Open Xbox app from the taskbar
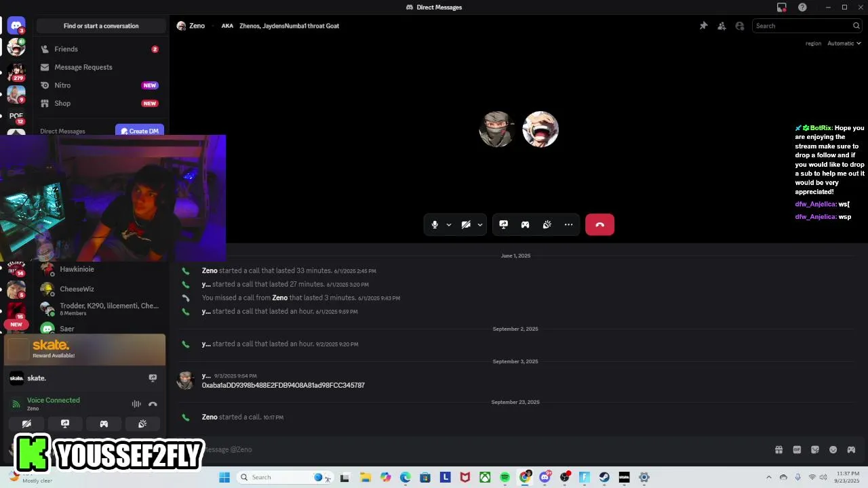The width and height of the screenshot is (868, 488). [485, 477]
